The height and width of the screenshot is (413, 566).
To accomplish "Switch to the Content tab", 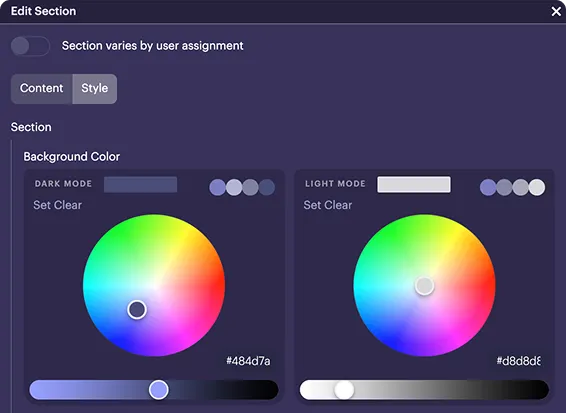I will pos(42,88).
